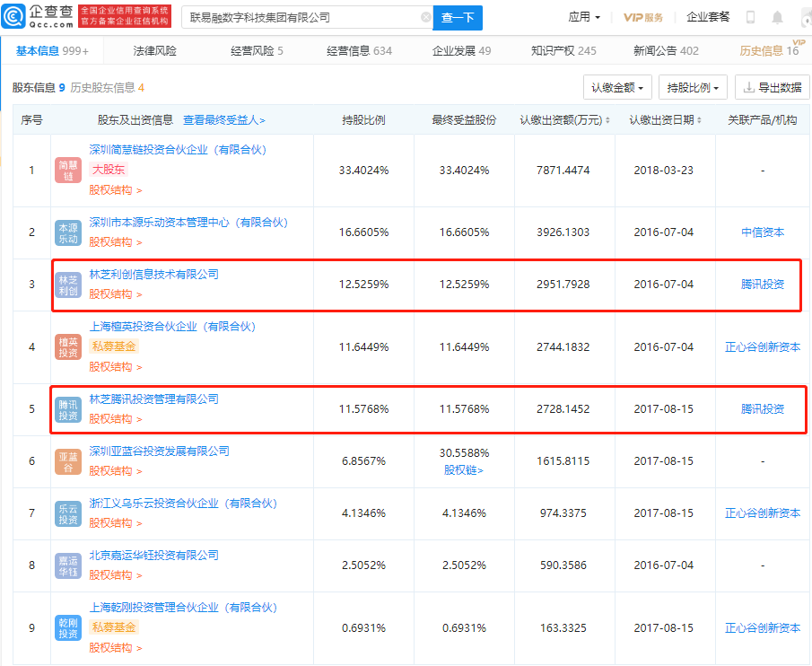Open 正心谷创新资本 link in 上海乾刚 row

pos(763,628)
